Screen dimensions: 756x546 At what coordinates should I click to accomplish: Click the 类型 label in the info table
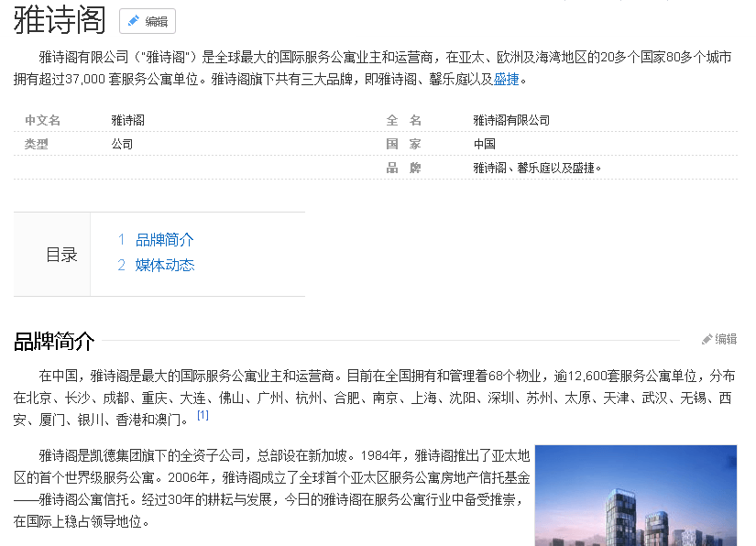37,144
